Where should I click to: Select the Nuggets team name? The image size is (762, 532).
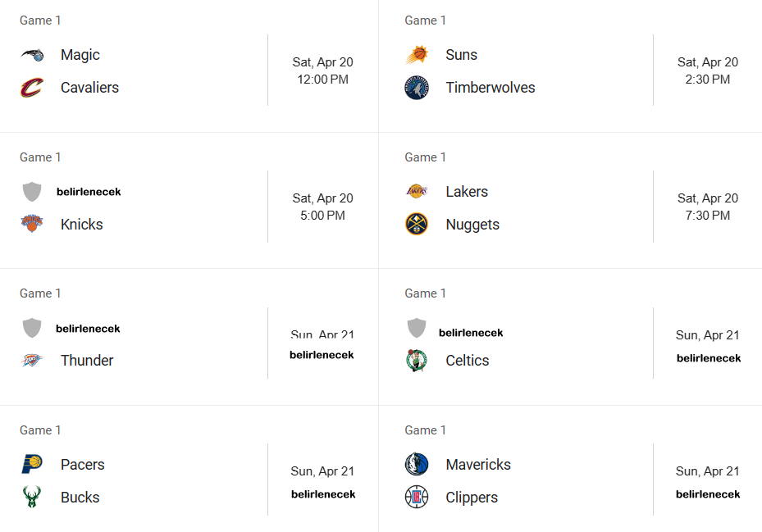pos(472,225)
